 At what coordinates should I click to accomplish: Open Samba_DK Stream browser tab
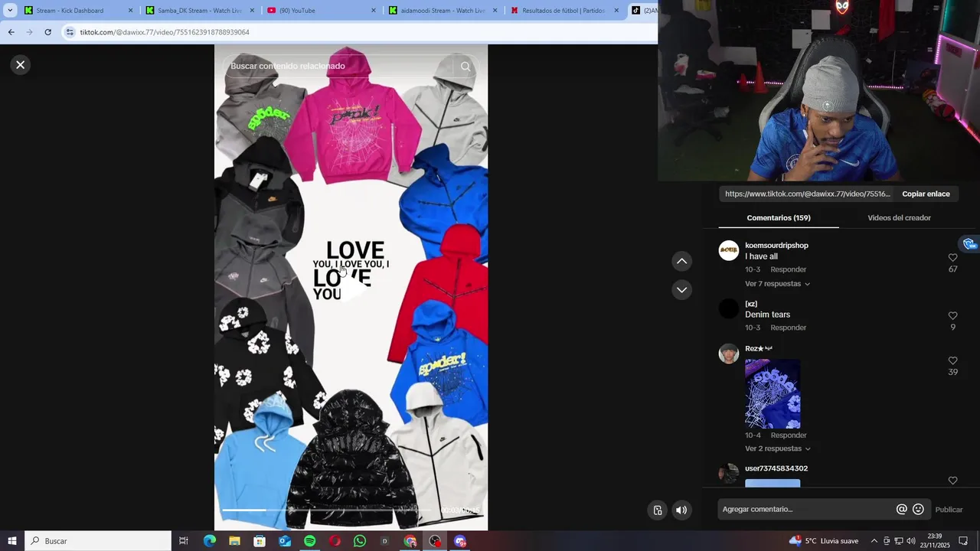coord(200,11)
